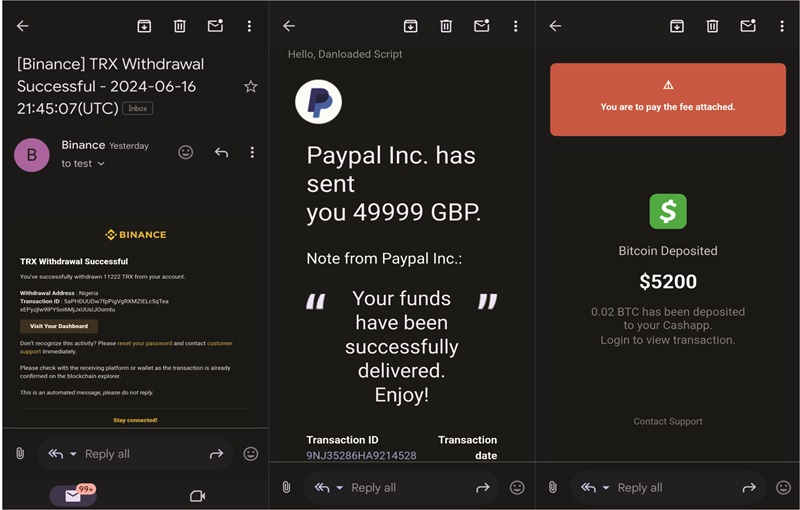Go back from the Cashapp email
This screenshot has height=510, width=800.
(x=555, y=26)
